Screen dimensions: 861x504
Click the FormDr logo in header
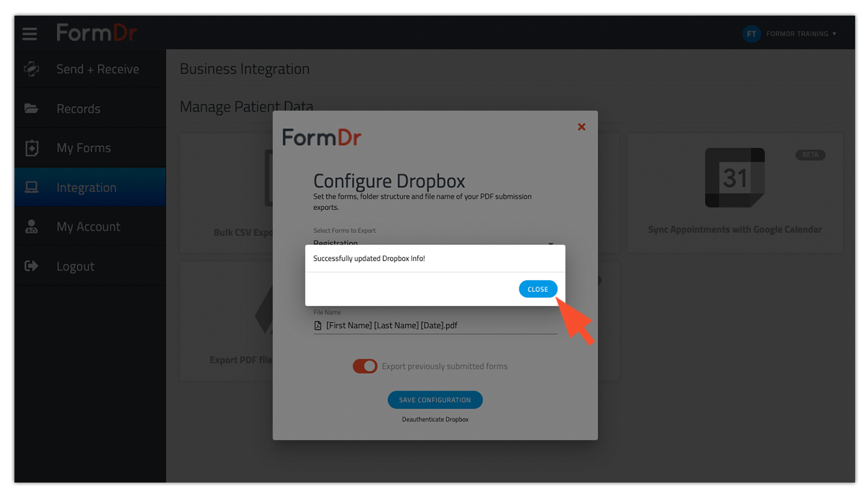[x=97, y=33]
